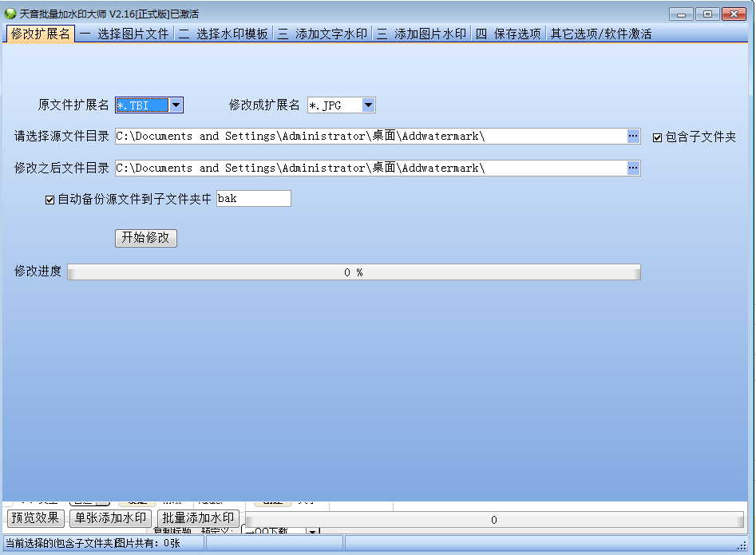756x555 pixels.
Task: Toggle the 包含子文件夹 checkbox
Action: click(657, 137)
